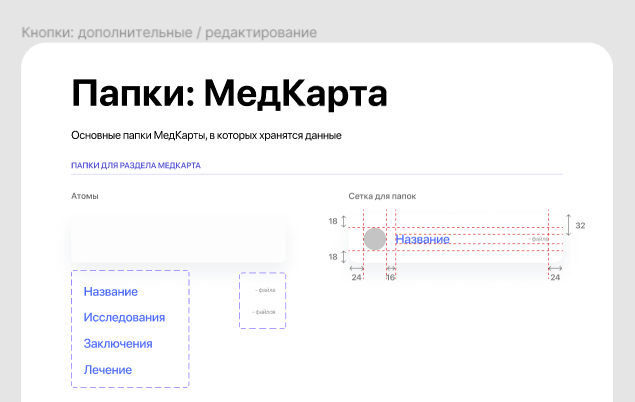The height and width of the screenshot is (402, 635).
Task: Select the empty folder card under Атомы
Action: [178, 239]
